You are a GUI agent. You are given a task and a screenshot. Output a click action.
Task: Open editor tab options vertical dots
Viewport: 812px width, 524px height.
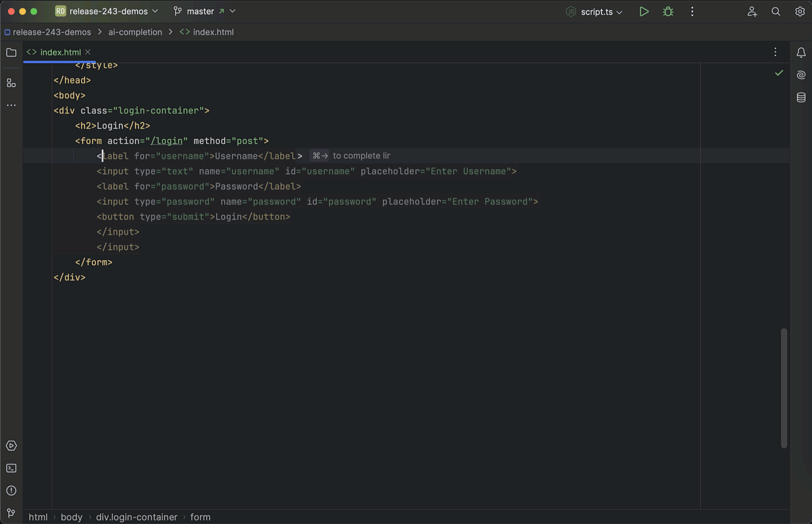(775, 52)
